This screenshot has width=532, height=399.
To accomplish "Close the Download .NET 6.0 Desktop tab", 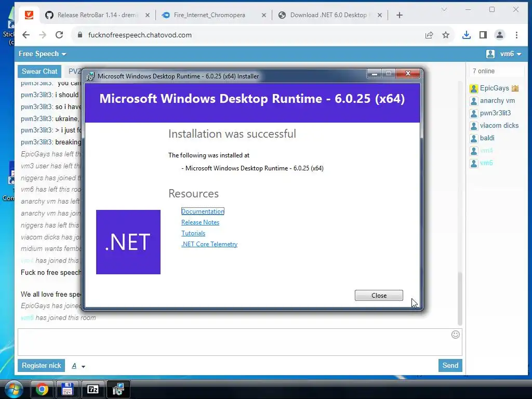I will 380,15.
